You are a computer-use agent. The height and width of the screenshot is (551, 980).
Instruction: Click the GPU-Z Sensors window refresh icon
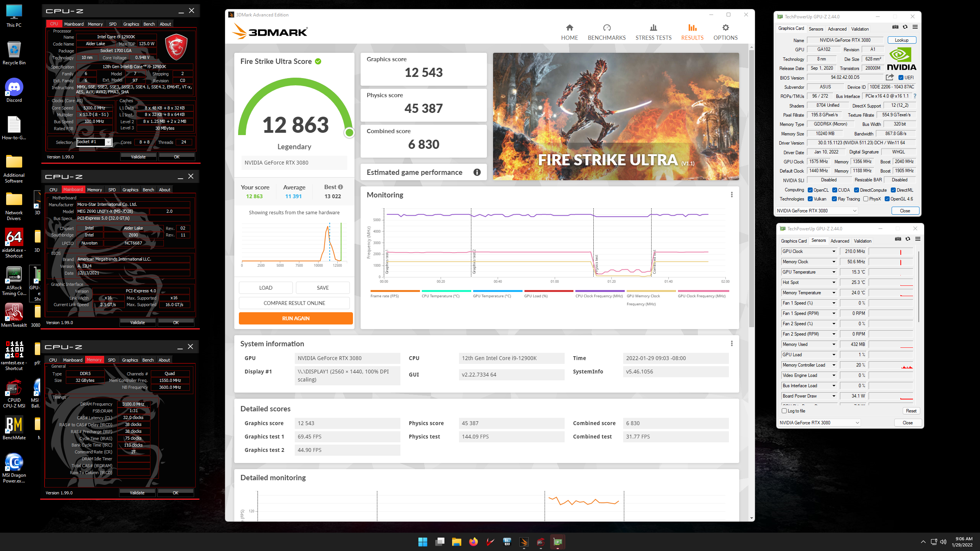[x=908, y=239]
